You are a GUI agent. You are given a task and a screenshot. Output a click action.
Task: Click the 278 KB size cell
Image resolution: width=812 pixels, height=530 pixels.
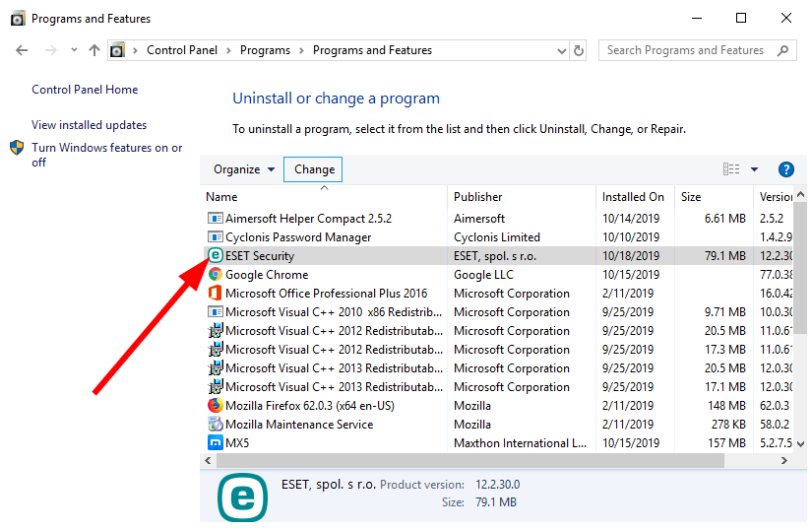[x=728, y=425]
